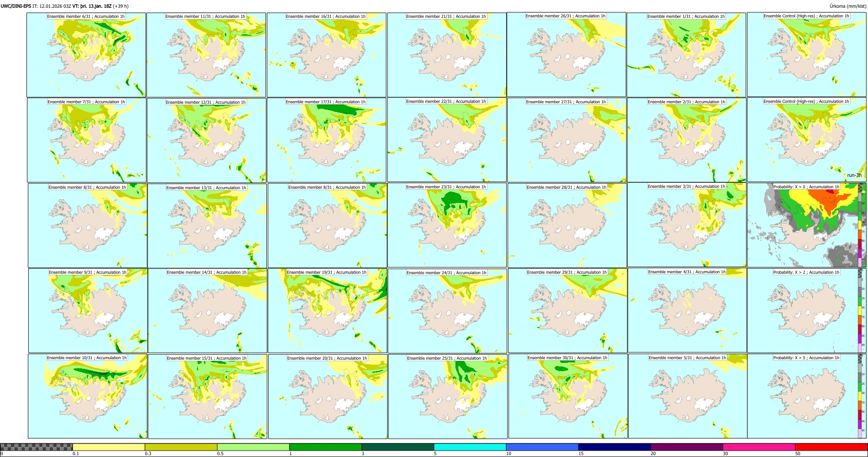
Task: Select the olive 0.3–0.5 legend swatch
Action: (x=181, y=447)
